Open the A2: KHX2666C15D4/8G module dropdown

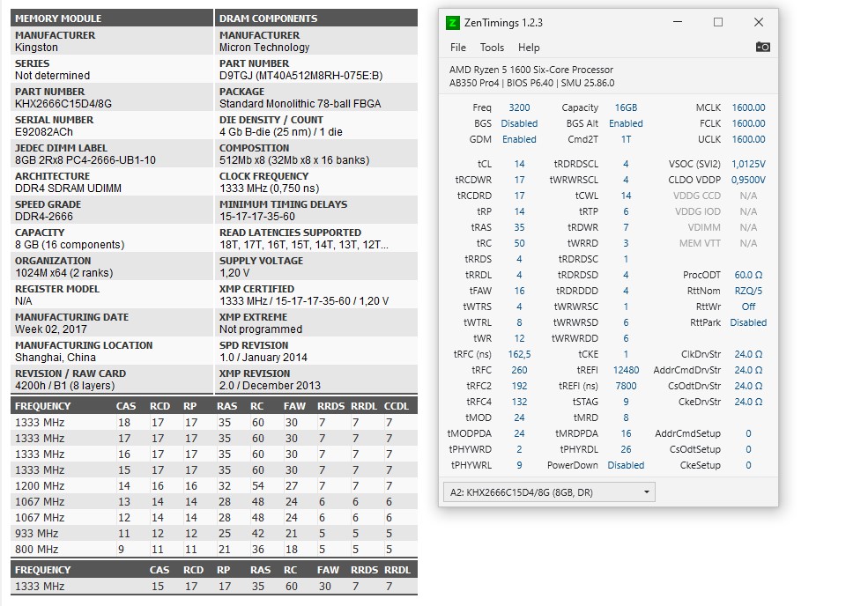(x=549, y=492)
